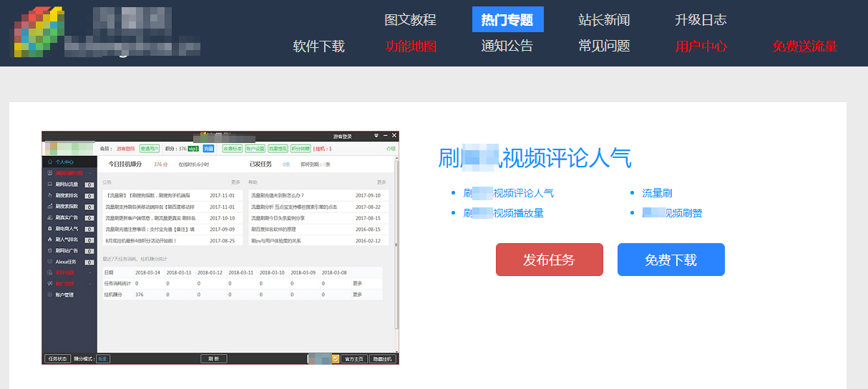This screenshot has height=389, width=868.
Task: Select the 热门专题 navigation tab
Action: (508, 20)
